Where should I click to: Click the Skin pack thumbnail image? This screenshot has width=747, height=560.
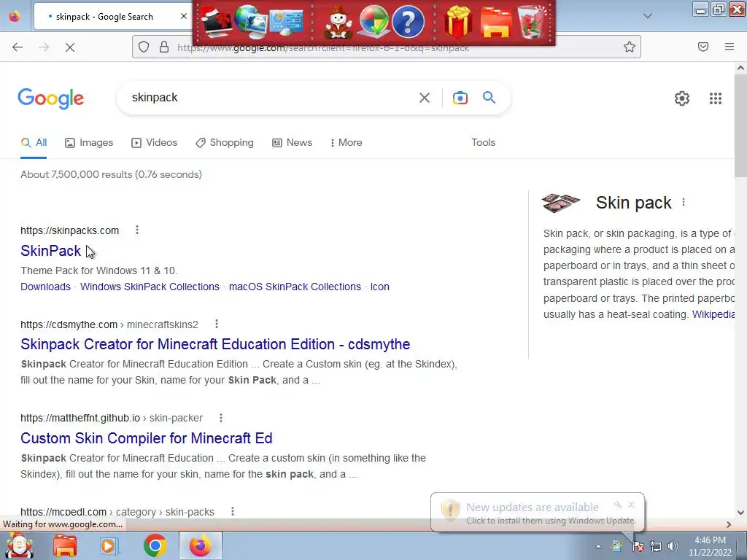point(561,203)
